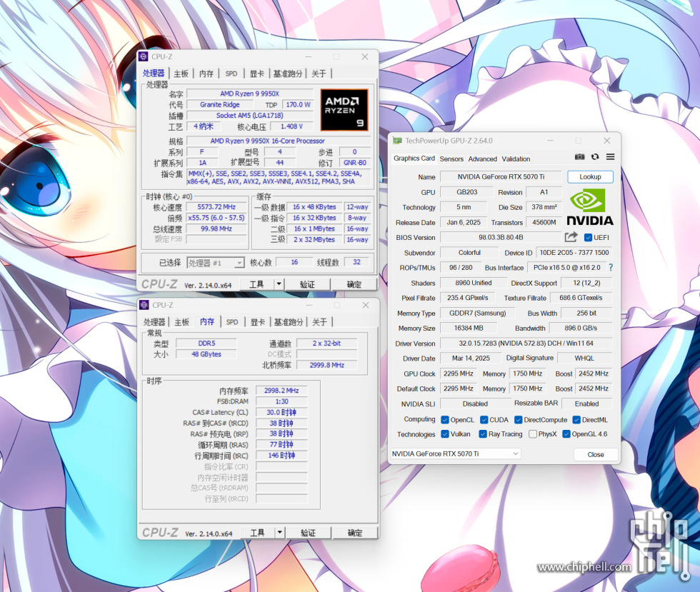700x592 pixels.
Task: Click the 内存频率 value 2998.2 MHz
Action: [281, 390]
